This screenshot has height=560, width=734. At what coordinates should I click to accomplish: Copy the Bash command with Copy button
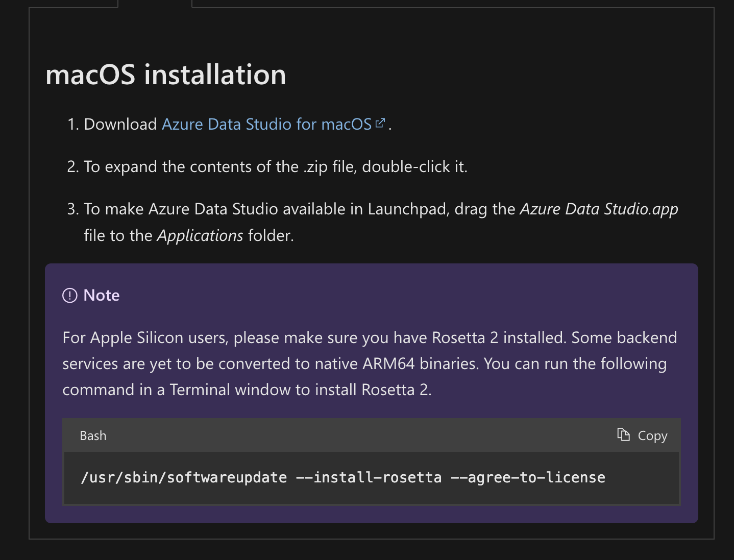(642, 435)
